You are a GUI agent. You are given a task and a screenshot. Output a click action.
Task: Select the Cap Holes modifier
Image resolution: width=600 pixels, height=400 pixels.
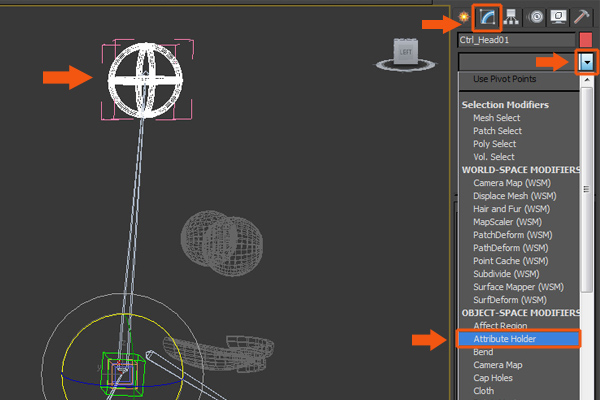point(493,378)
